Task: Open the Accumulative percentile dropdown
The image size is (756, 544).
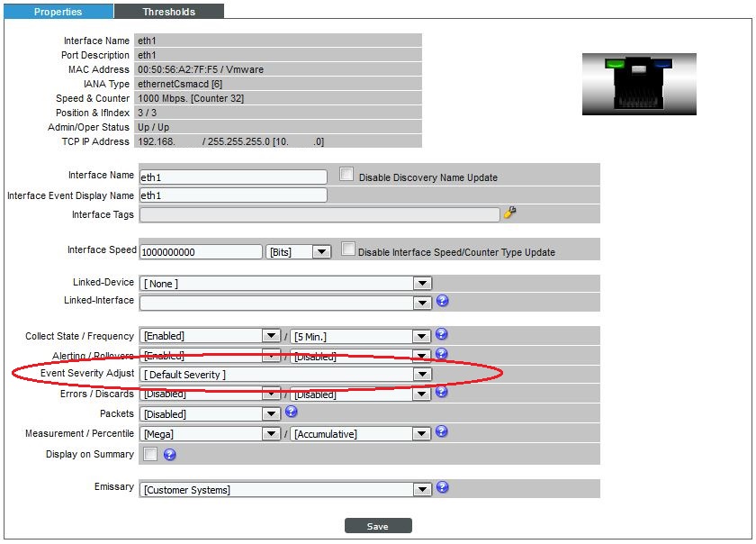Action: (x=360, y=434)
